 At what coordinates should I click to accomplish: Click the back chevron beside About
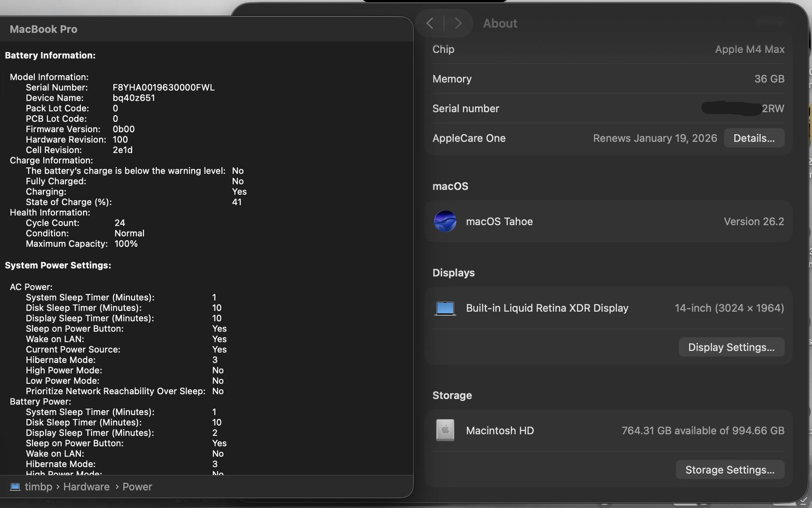click(x=430, y=23)
